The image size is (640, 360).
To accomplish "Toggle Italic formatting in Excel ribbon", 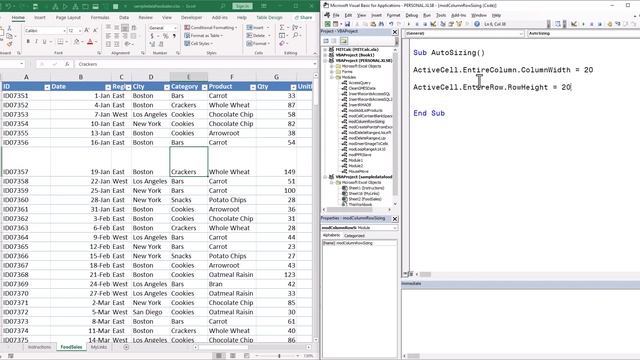I will point(36,42).
